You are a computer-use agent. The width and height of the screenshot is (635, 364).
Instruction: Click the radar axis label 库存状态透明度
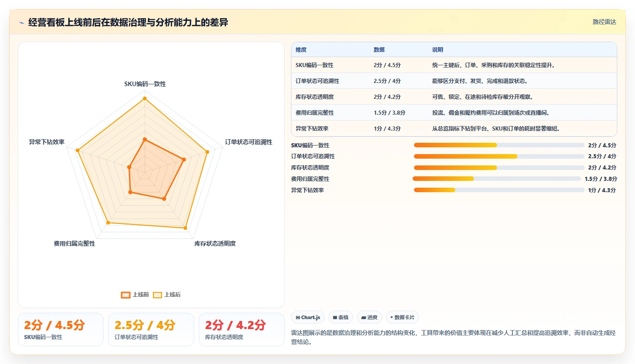coord(215,244)
